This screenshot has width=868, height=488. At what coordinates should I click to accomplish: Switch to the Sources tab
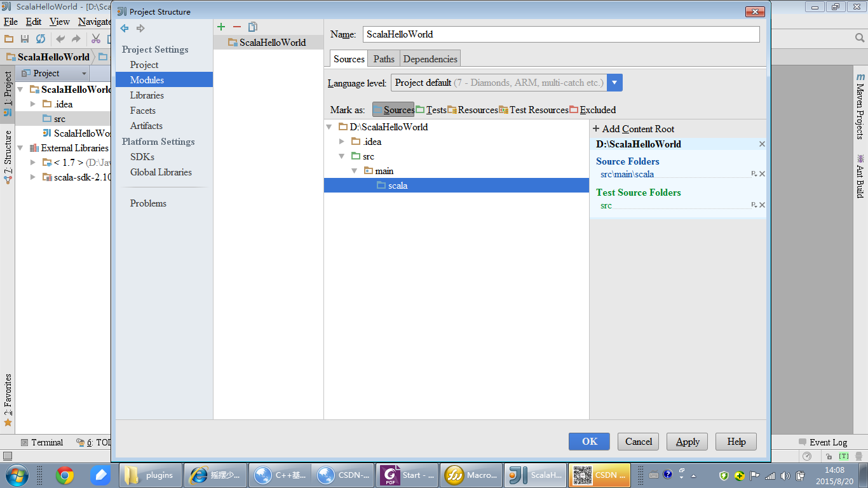click(x=349, y=59)
